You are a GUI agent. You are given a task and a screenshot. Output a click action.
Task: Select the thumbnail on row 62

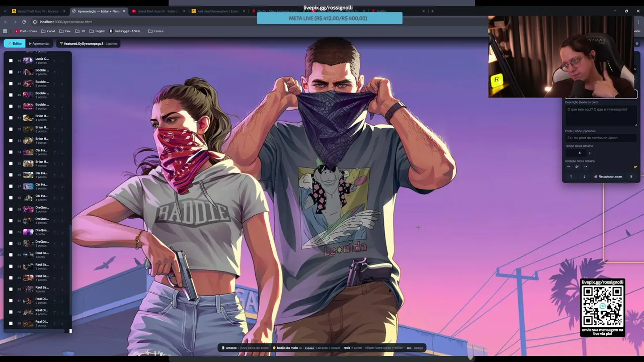[28, 243]
